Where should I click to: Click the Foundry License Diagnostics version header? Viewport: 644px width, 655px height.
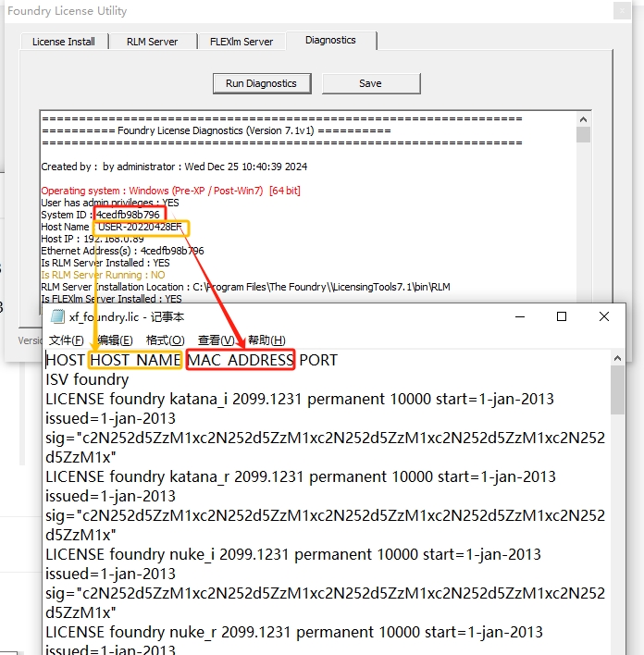(x=217, y=130)
